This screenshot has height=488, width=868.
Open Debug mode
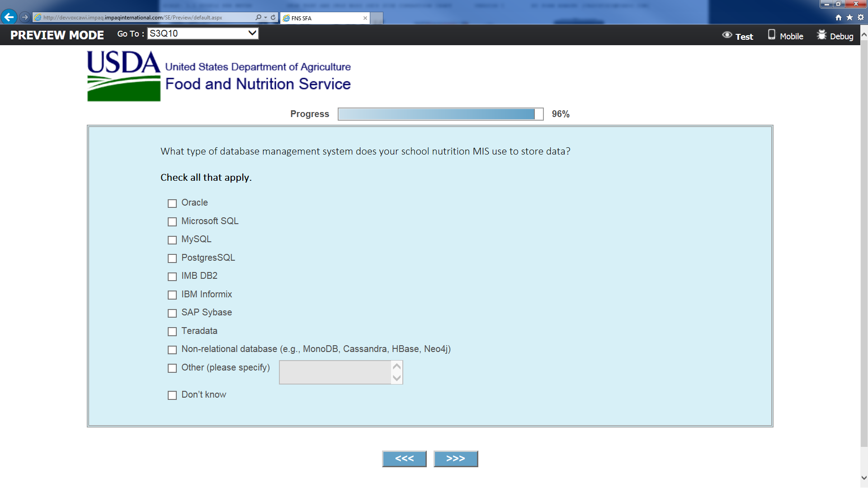pos(835,36)
